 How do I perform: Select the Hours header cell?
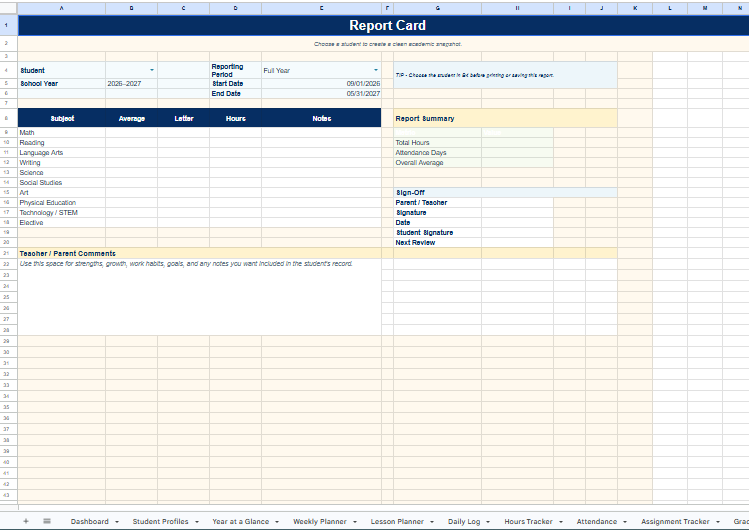[x=235, y=118]
